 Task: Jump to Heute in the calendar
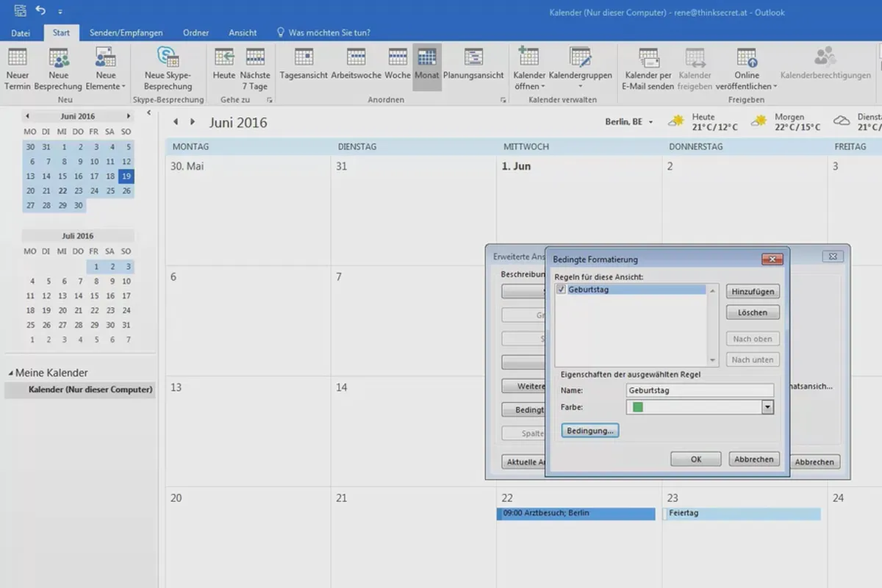pyautogui.click(x=224, y=65)
